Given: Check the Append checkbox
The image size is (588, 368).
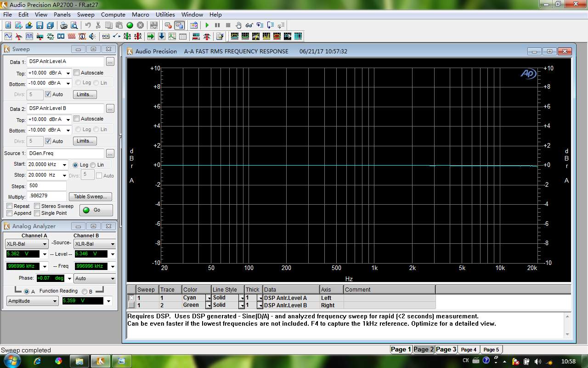Looking at the screenshot, I should tap(10, 213).
